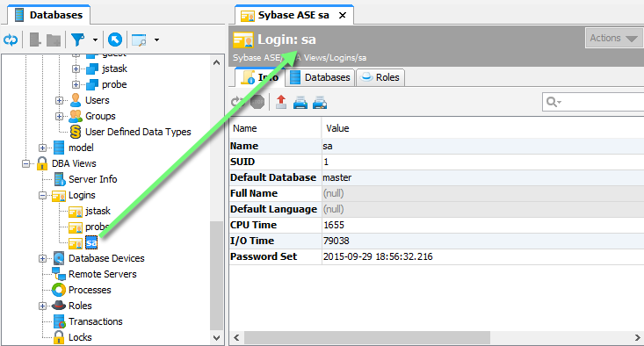Screen dimensions: 644x346
Task: Click the export red arrow icon
Action: point(281,102)
